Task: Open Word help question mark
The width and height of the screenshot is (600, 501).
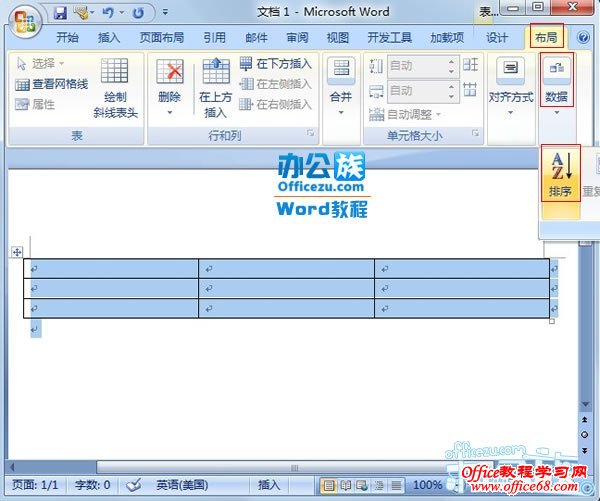Action: click(583, 38)
